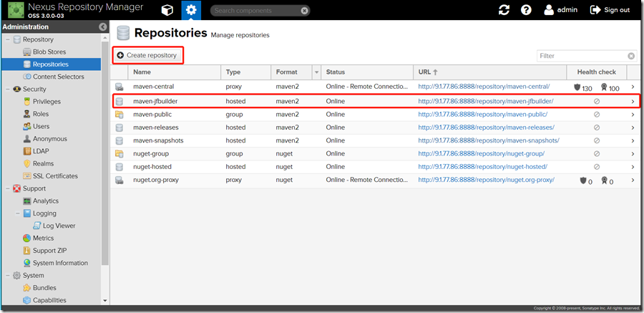
Task: Open the Browse cube icon in header
Action: coord(167,10)
